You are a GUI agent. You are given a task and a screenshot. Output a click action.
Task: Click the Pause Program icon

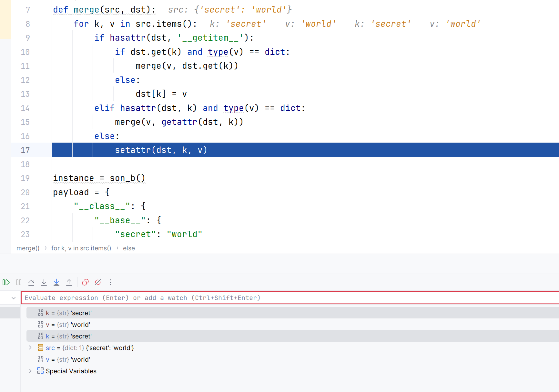[19, 283]
